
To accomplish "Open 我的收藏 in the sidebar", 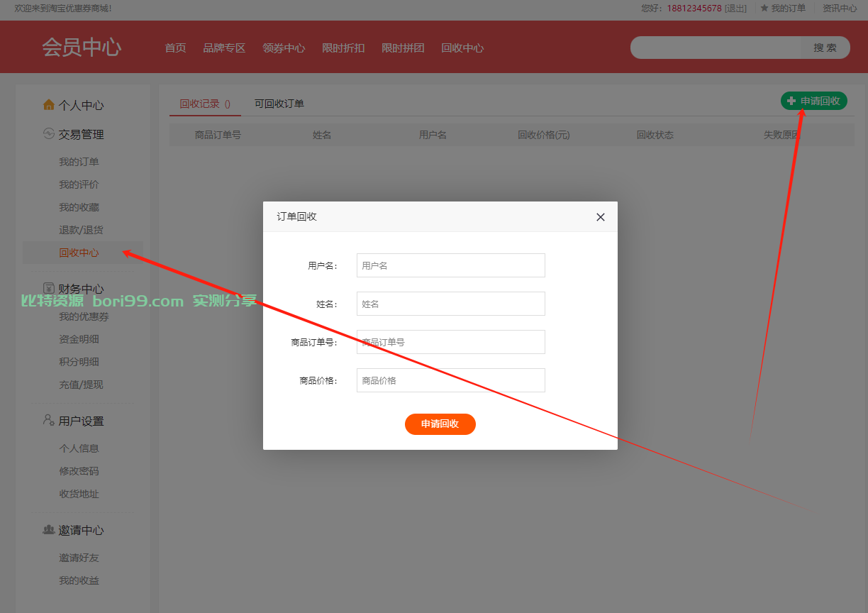I will (79, 207).
